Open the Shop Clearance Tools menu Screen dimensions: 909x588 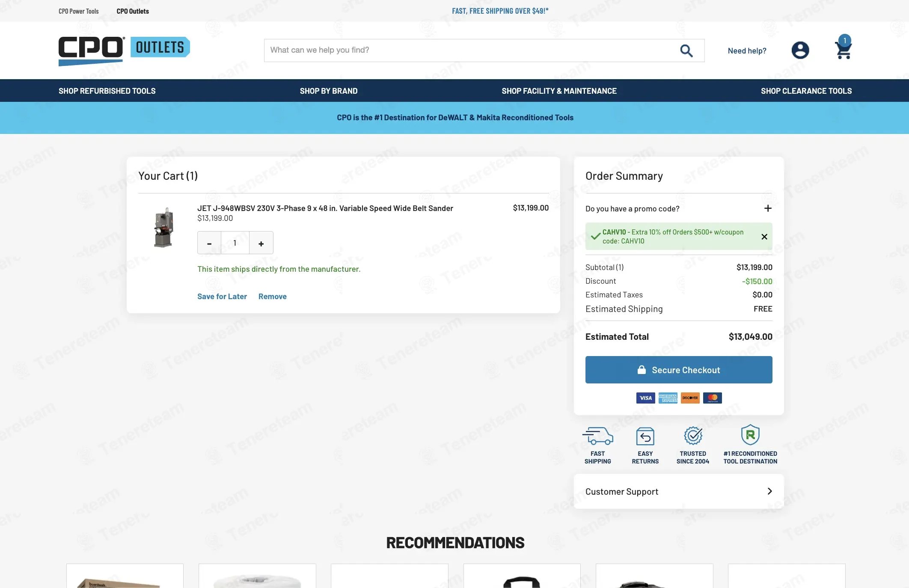(806, 91)
